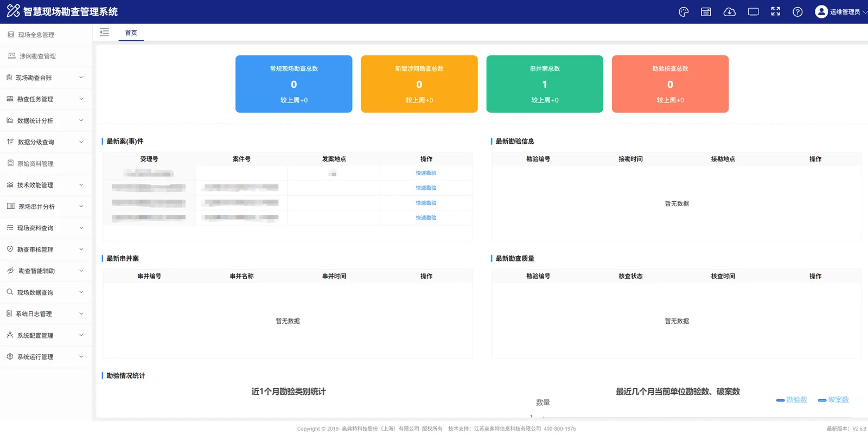868x435 pixels.
Task: Expand the 现场勘查台账 menu chevron
Action: point(81,78)
